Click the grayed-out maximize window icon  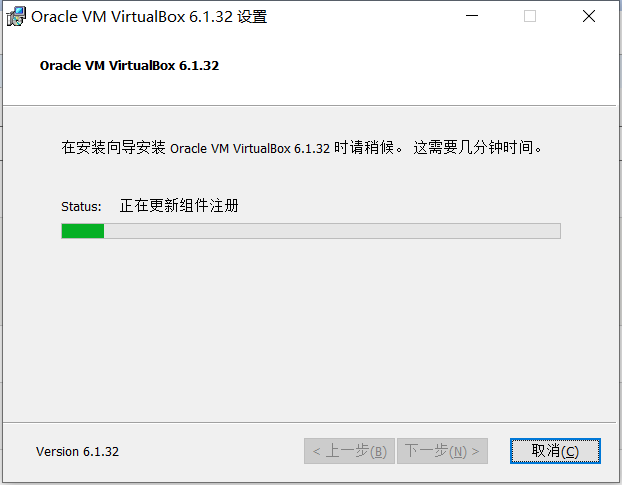tap(530, 16)
